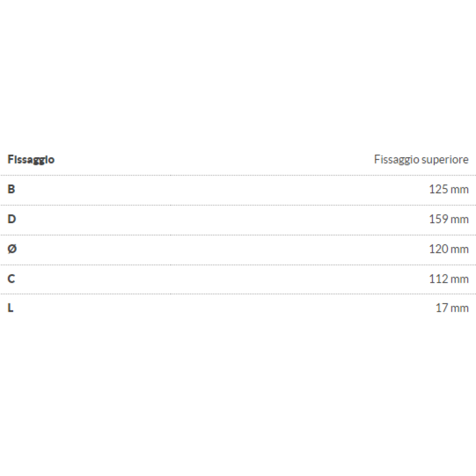Select the B dimension label

point(11,189)
